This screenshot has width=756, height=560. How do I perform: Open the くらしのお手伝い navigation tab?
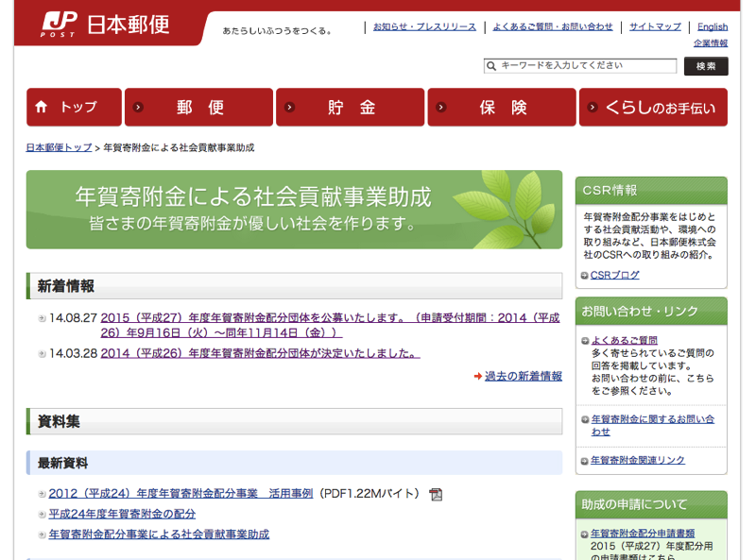point(653,107)
